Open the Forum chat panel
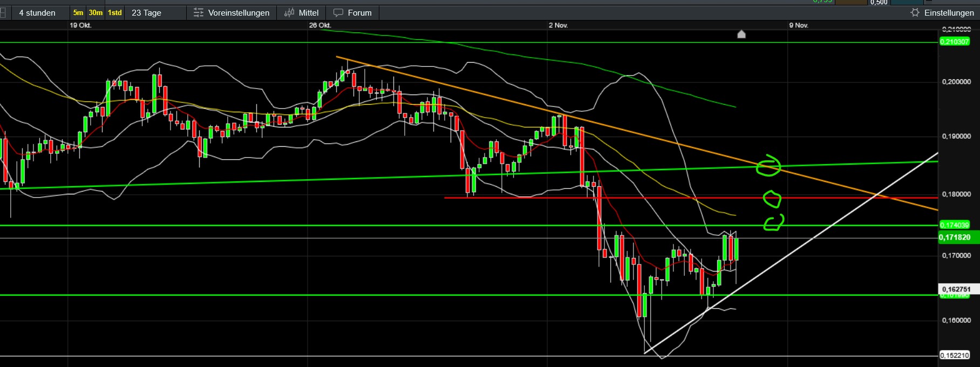Image resolution: width=980 pixels, height=367 pixels. tap(353, 12)
